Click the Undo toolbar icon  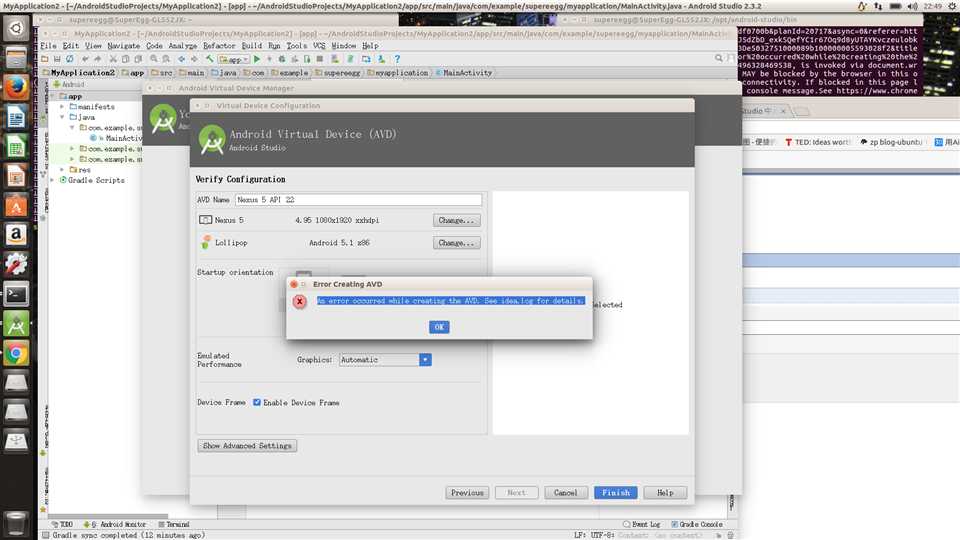[85, 59]
